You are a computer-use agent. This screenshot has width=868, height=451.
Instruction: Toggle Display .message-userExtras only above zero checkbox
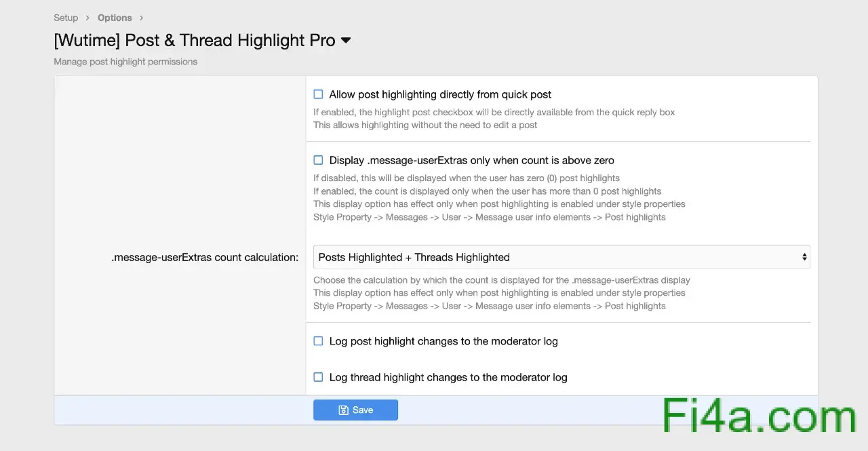tap(318, 160)
